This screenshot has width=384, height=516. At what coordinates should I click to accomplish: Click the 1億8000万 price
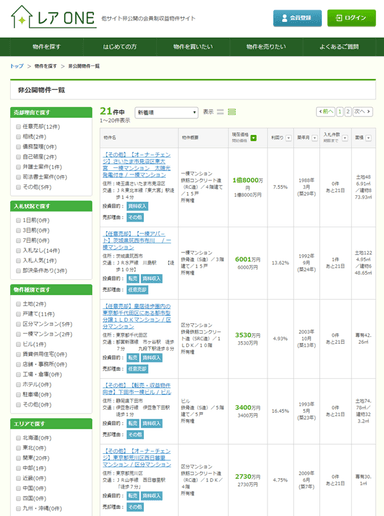(x=248, y=183)
